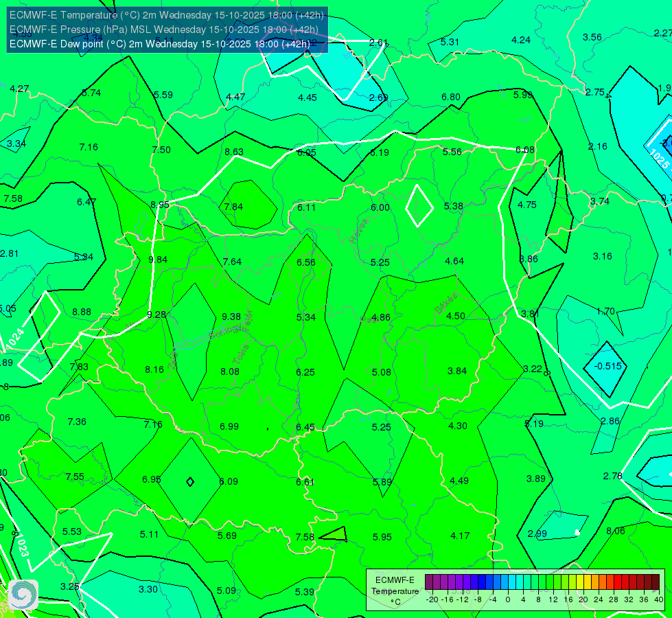Click the 1025 isobar label
The image size is (672, 618).
coord(659,159)
